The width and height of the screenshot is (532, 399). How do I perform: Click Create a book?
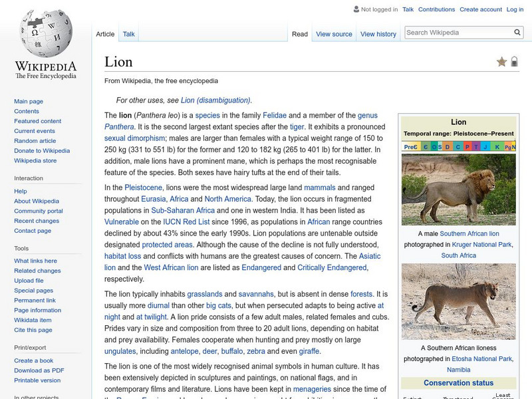34,360
